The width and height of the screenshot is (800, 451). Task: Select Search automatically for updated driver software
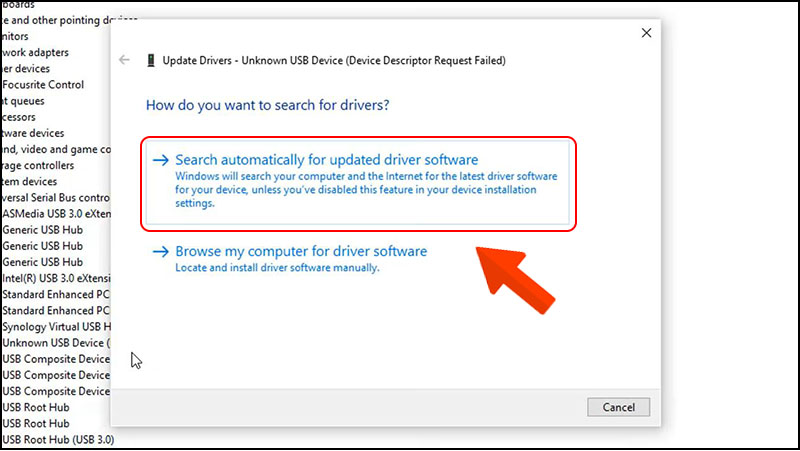click(x=327, y=160)
